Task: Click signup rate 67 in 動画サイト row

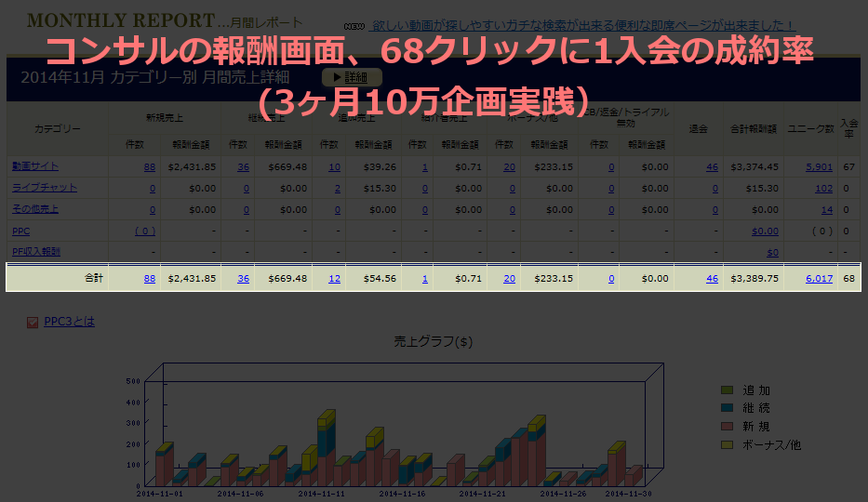Action: [849, 167]
